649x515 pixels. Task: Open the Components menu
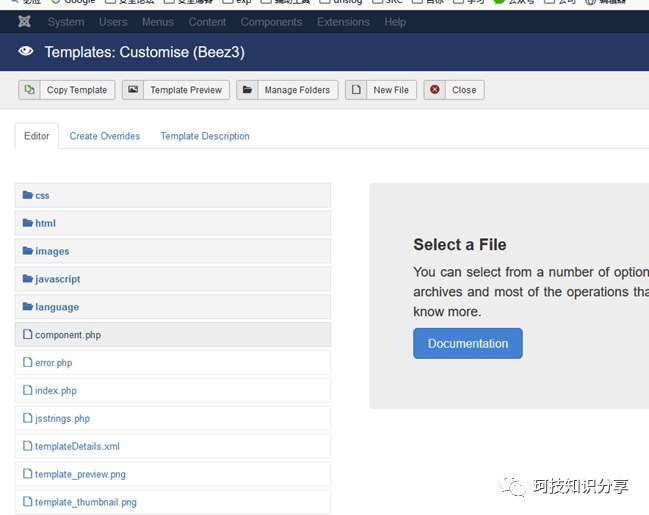pyautogui.click(x=272, y=22)
